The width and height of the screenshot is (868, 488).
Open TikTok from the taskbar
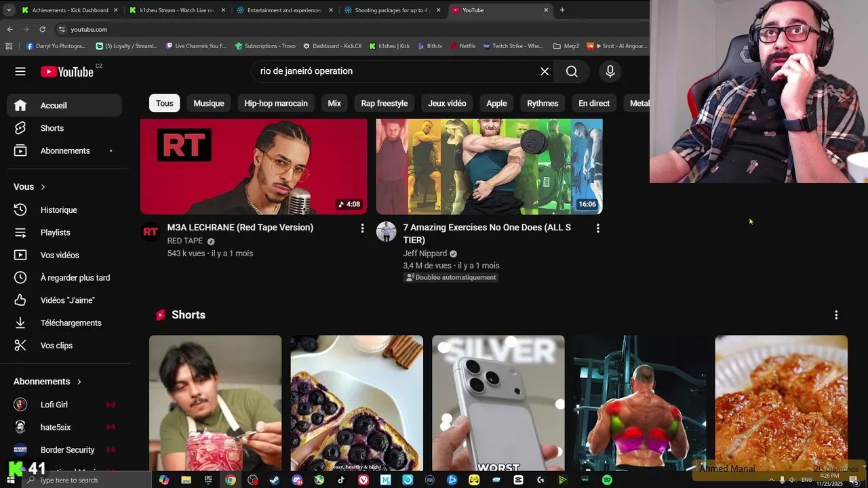coord(341,480)
